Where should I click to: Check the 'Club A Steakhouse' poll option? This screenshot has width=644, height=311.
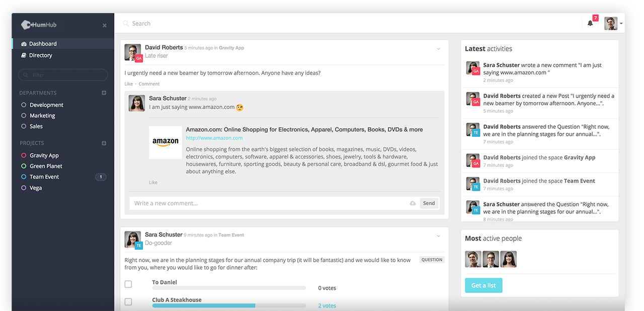coord(128,302)
